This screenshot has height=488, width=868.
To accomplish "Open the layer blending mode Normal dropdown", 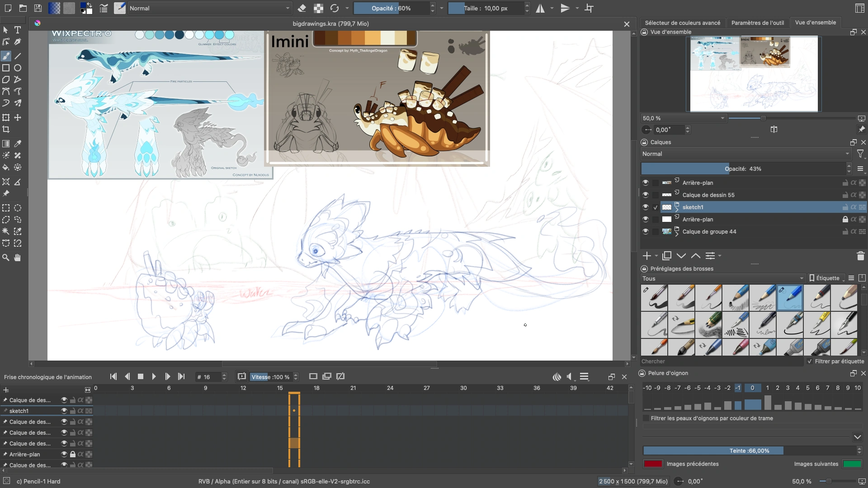I will 745,154.
